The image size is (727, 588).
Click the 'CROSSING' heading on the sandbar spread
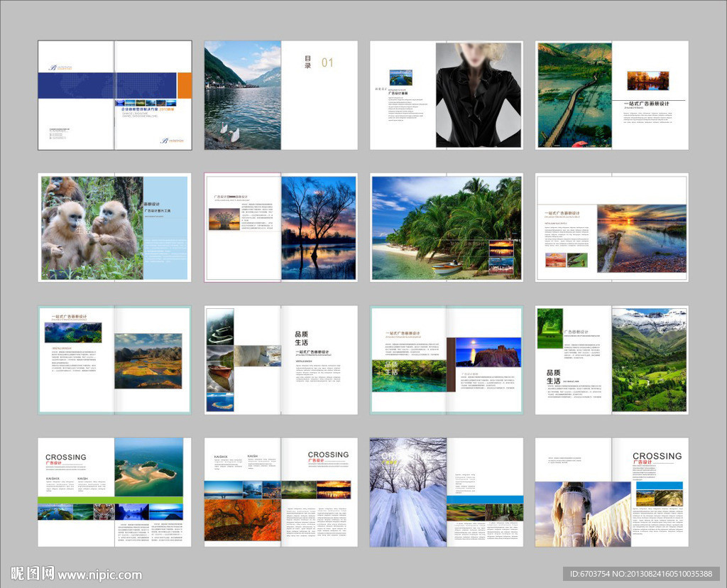click(66, 457)
